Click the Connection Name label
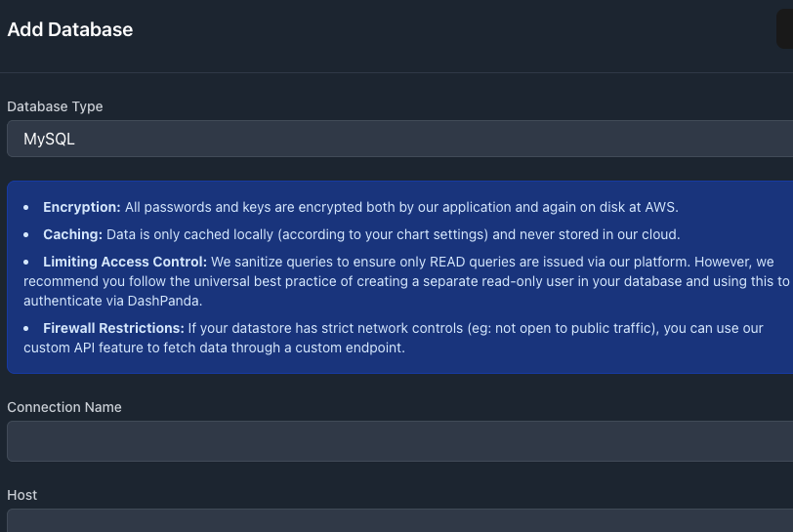 point(64,407)
